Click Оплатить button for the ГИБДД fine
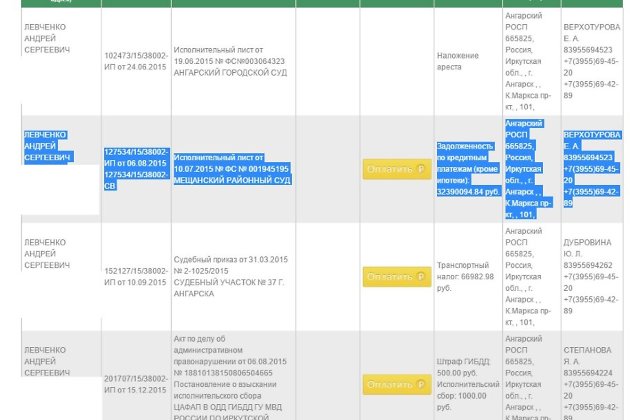This screenshot has width=630, height=420. point(396,383)
